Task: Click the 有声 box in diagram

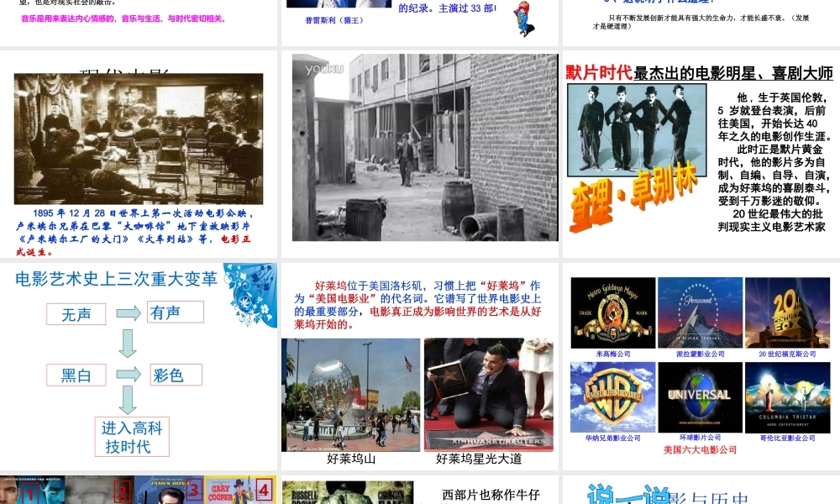Action: click(x=176, y=312)
